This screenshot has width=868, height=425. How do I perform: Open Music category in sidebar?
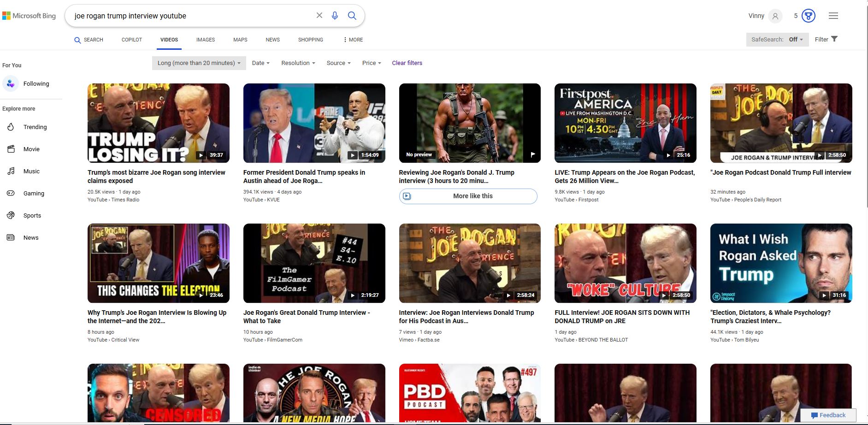pos(31,171)
